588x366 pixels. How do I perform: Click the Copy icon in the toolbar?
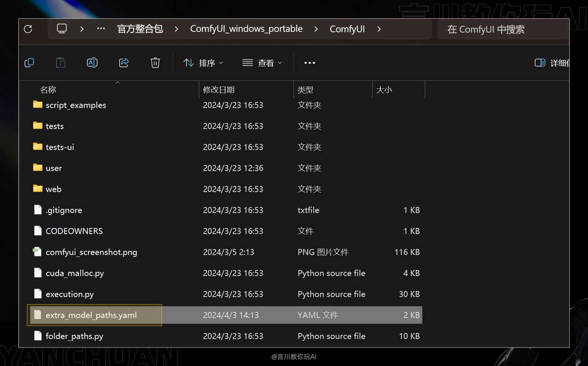29,62
